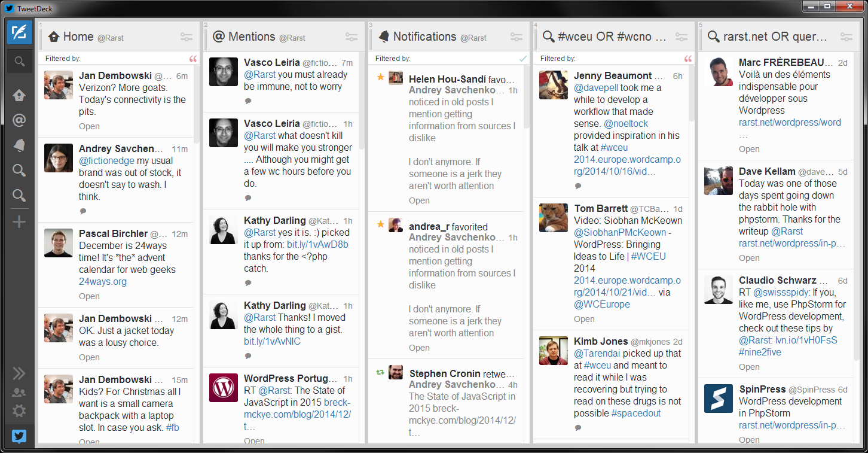Click the #nine2five hashtag
Screen dimensions: 868x453
[x=760, y=352]
